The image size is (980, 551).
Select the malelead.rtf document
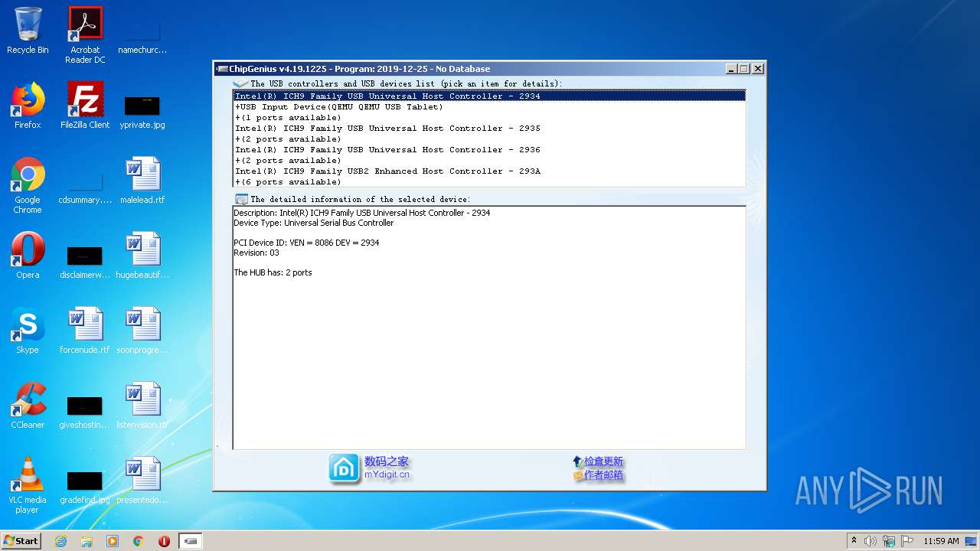pyautogui.click(x=142, y=181)
